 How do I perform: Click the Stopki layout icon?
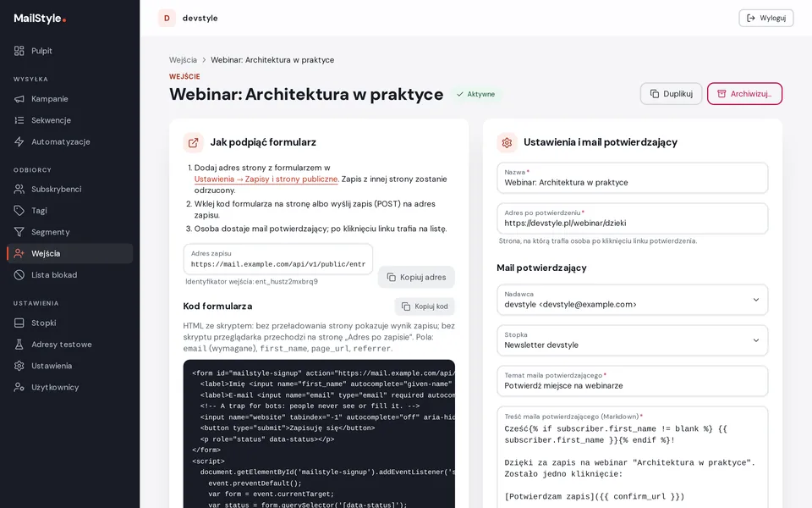pos(19,323)
